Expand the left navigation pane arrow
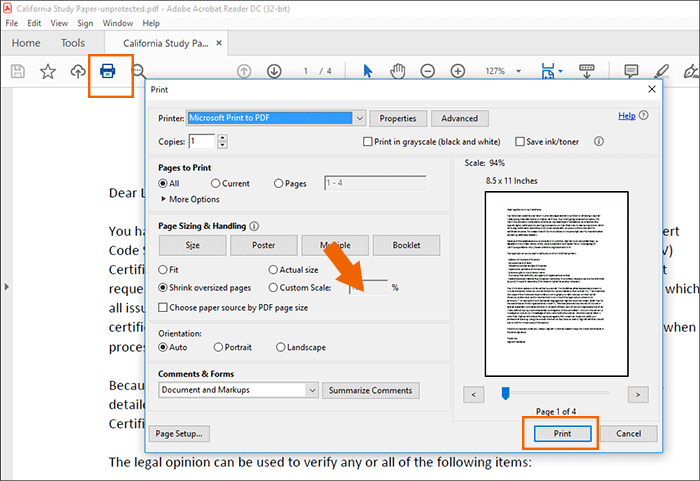 point(6,287)
